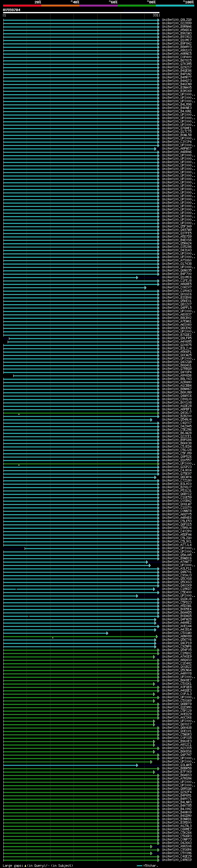The width and height of the screenshot is (197, 868).
Task: Select the UniRef100_Q3TFE5 label
Action: tap(177, 233)
